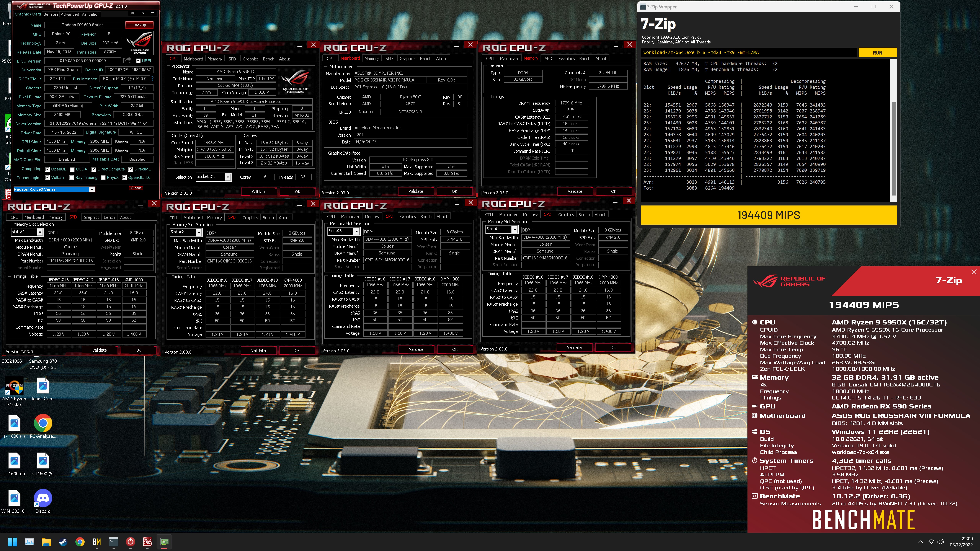The height and width of the screenshot is (551, 980).
Task: Open Google Chrome PC-Analyze desktop shortcut
Action: point(43,426)
